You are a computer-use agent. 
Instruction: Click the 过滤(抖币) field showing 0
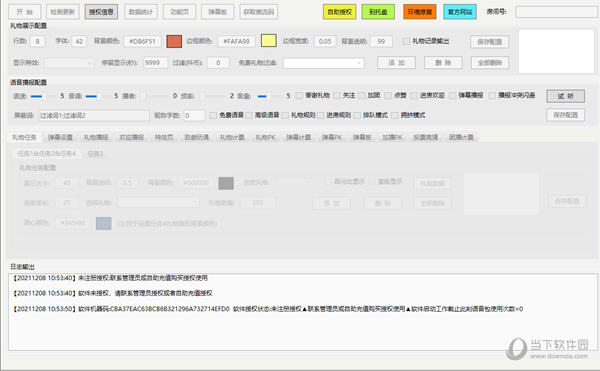218,63
